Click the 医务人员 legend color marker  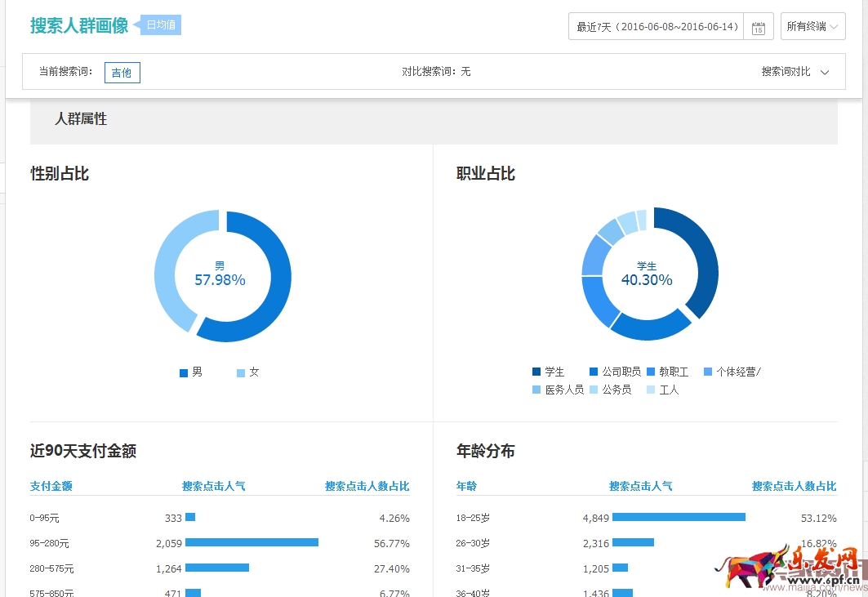click(536, 390)
